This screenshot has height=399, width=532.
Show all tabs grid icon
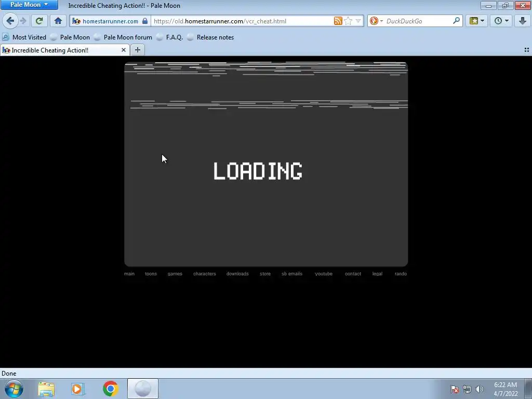[527, 50]
